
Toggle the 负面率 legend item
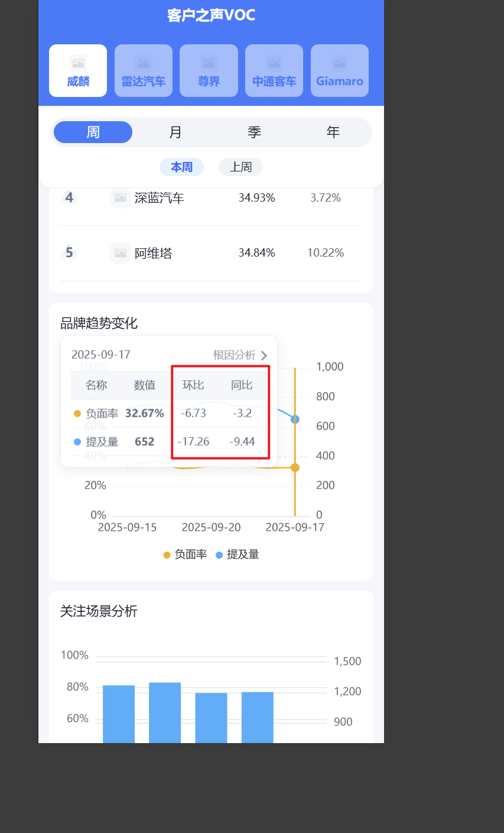[185, 555]
